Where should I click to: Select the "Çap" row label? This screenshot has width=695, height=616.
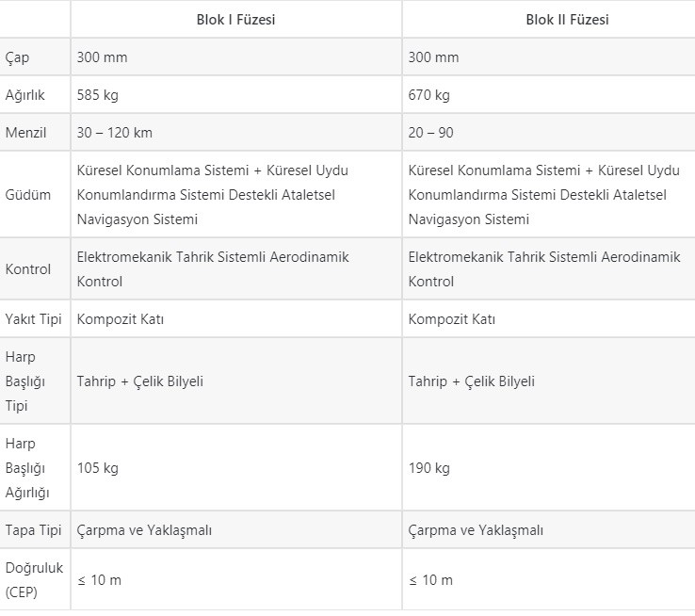18,57
